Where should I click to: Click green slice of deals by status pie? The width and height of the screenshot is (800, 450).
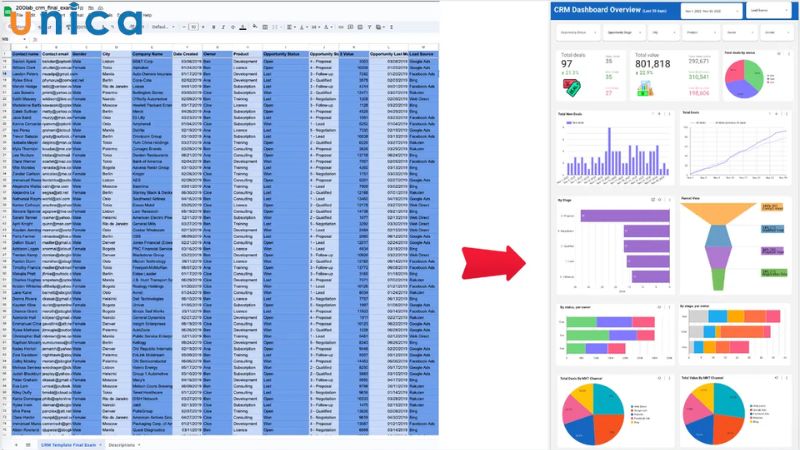click(753, 74)
